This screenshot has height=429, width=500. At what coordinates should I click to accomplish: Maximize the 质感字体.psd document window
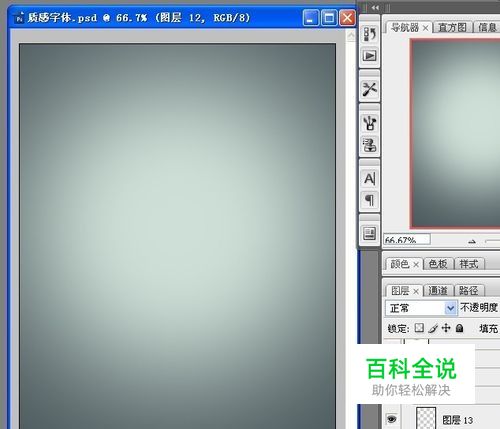click(329, 17)
